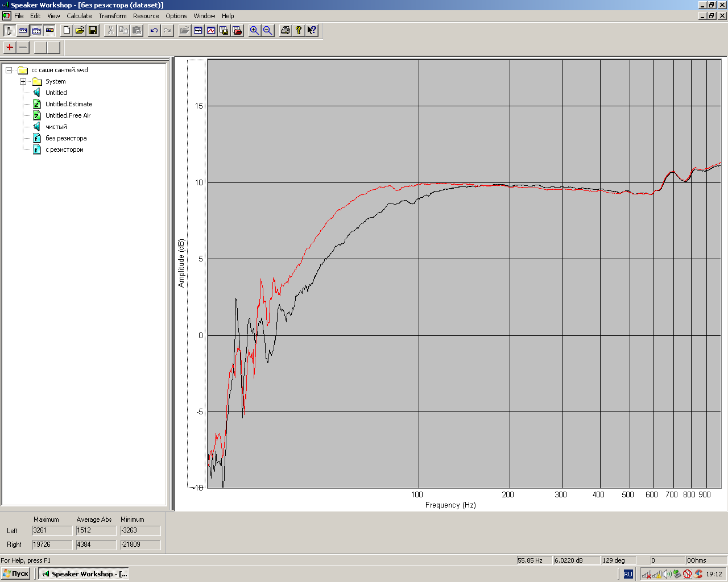Save the project with the floppy disk icon
The image size is (728, 582).
93,30
